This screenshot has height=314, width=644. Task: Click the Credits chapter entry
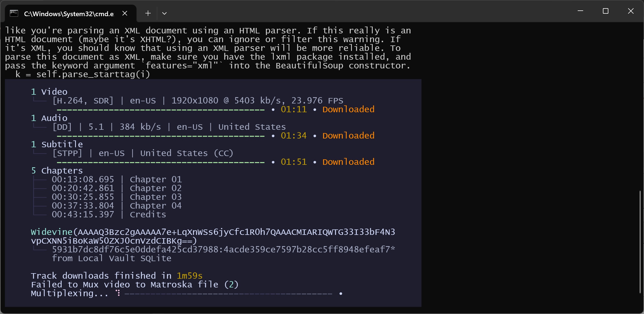148,215
